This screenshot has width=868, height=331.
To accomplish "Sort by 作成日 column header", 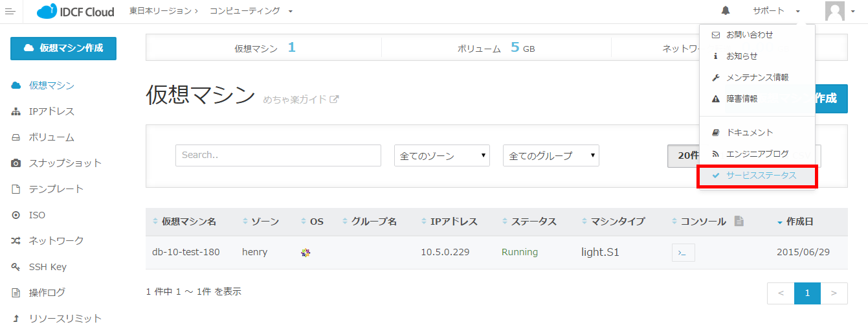I will point(799,222).
